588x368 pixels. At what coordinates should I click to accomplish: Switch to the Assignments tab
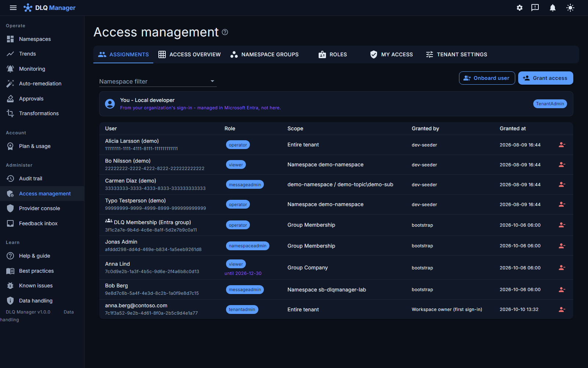click(123, 54)
